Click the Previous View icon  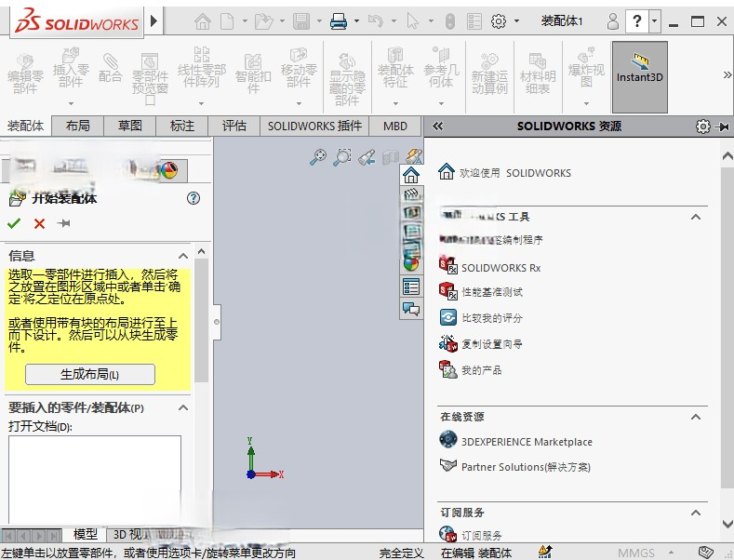(x=367, y=157)
